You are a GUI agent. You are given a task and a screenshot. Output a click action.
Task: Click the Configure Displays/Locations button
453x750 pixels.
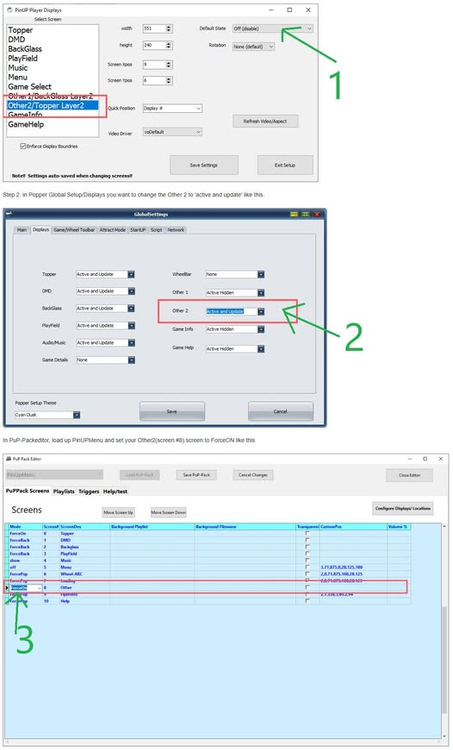[403, 508]
